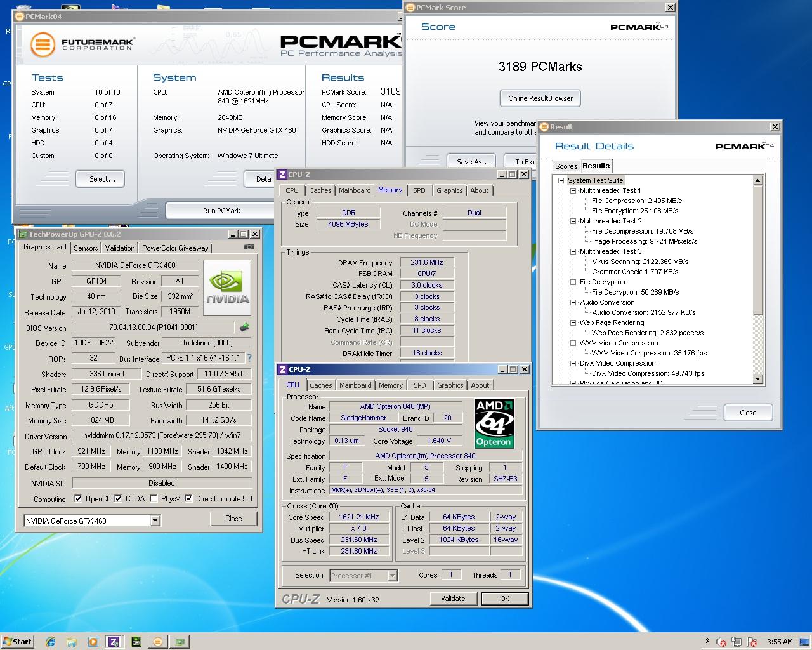
Task: Click the green rightmost taskbar program button
Action: coord(180,641)
